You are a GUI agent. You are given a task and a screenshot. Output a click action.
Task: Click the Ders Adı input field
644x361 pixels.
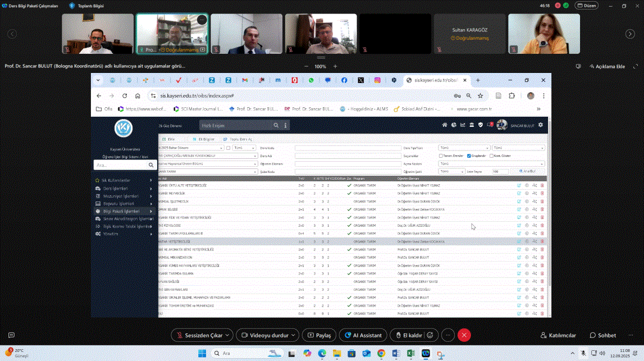[332, 156]
